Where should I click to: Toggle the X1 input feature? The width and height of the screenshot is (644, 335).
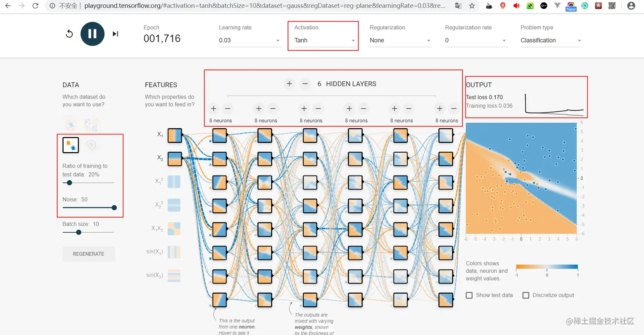click(x=175, y=135)
